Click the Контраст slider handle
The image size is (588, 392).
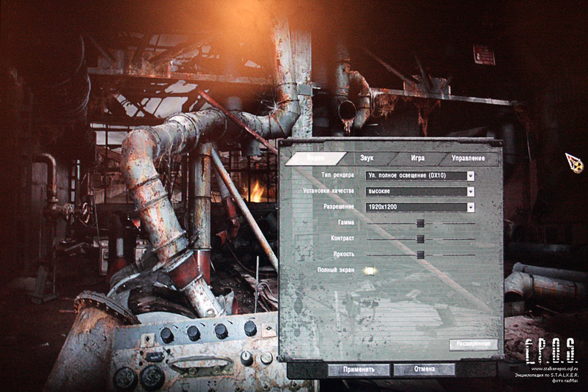(420, 239)
